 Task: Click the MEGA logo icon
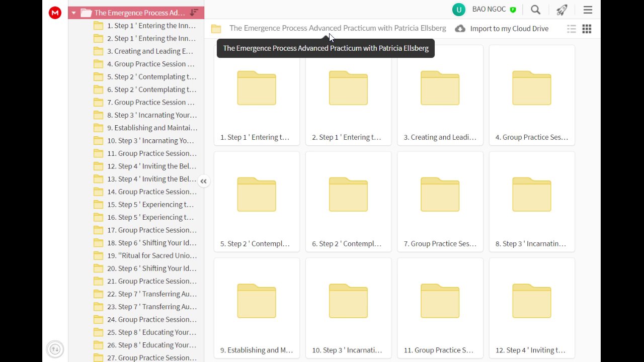[x=55, y=13]
